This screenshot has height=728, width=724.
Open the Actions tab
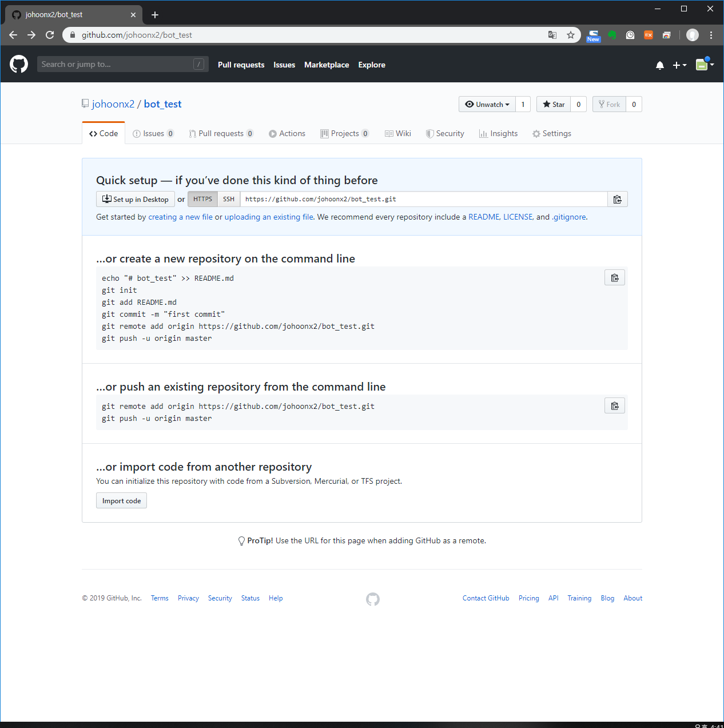287,133
